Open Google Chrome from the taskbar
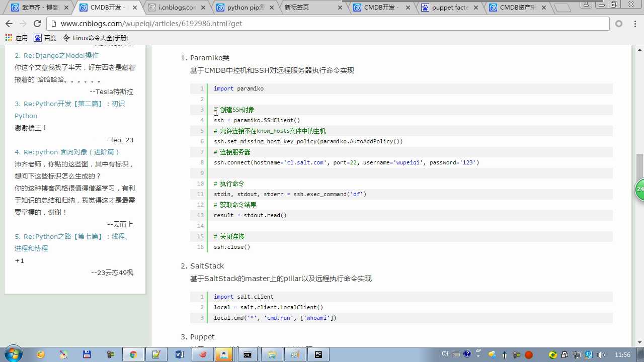Screen dimensions: 644x362 click(133, 354)
